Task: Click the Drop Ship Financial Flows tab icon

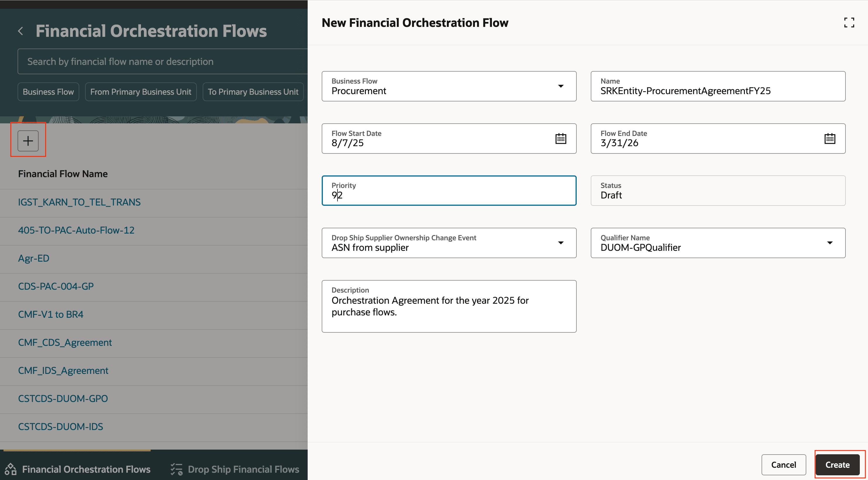Action: [176, 469]
